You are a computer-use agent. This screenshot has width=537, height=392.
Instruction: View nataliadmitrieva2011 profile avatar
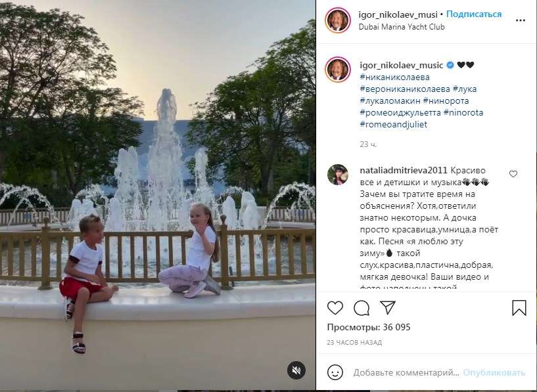(x=338, y=175)
